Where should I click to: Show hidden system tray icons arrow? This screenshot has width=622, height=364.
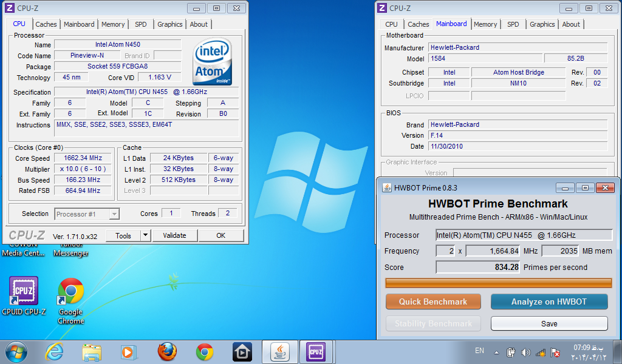click(x=496, y=352)
